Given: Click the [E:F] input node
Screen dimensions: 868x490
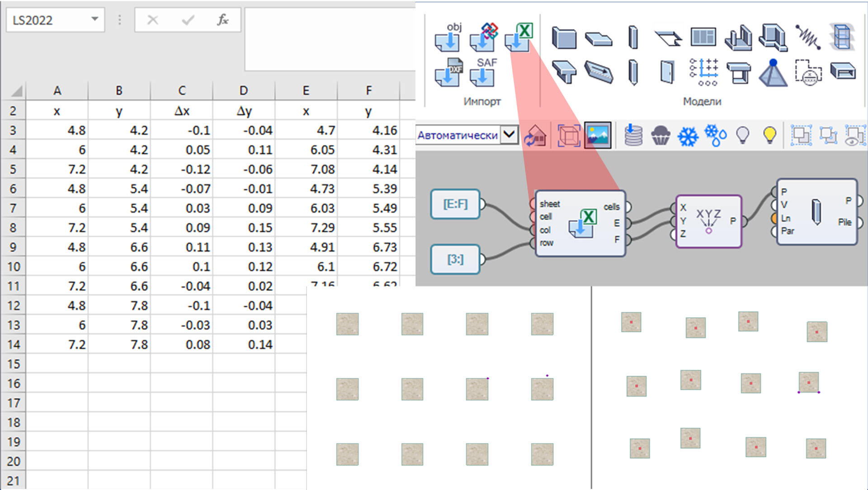Looking at the screenshot, I should [x=455, y=204].
